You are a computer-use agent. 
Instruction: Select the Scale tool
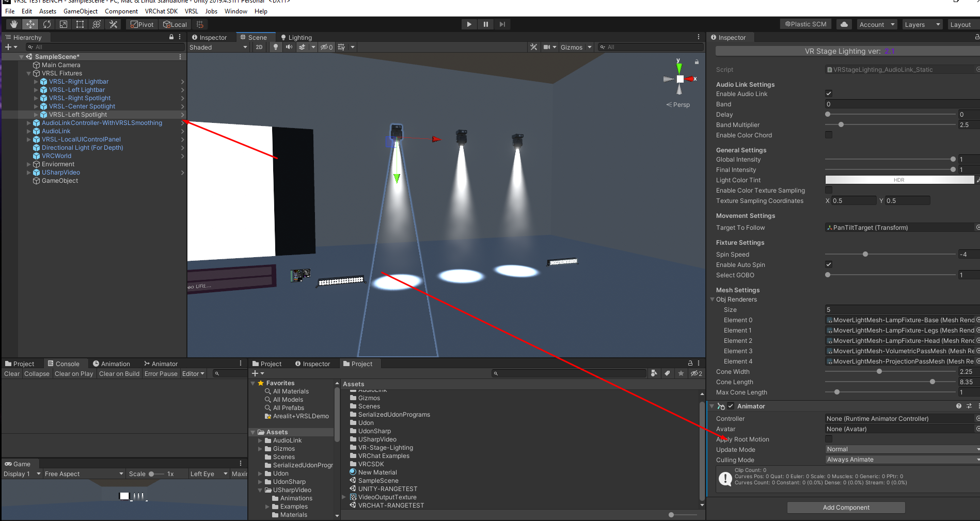coord(64,24)
